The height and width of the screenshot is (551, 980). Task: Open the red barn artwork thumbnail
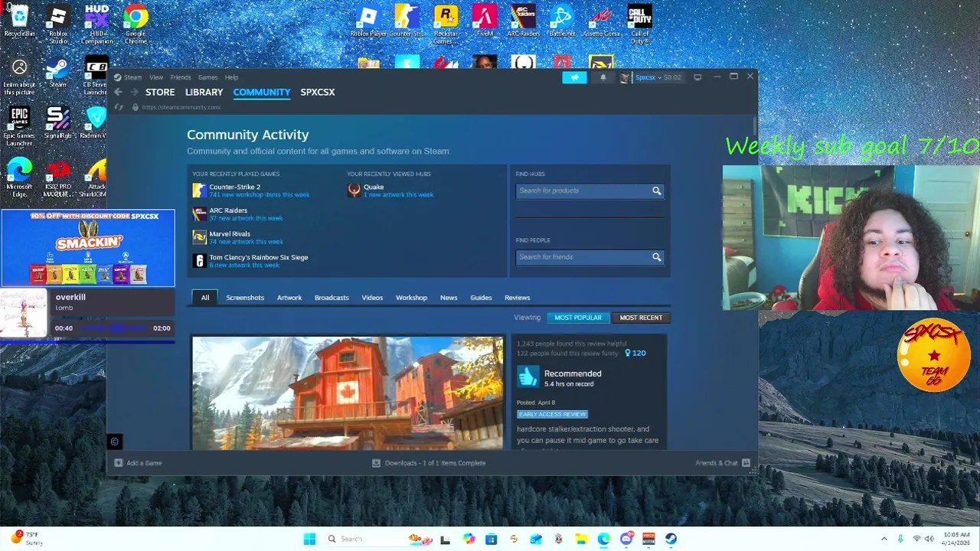348,393
